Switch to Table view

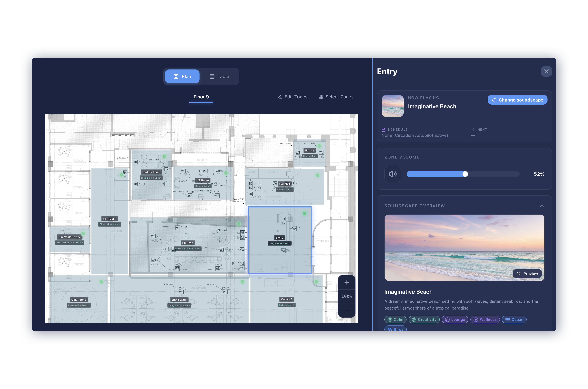219,77
